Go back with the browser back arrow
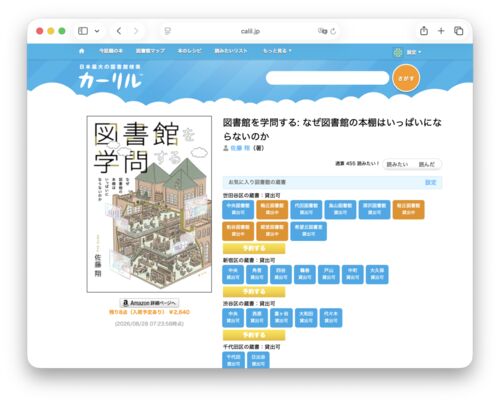The height and width of the screenshot is (404, 500). pos(119,31)
